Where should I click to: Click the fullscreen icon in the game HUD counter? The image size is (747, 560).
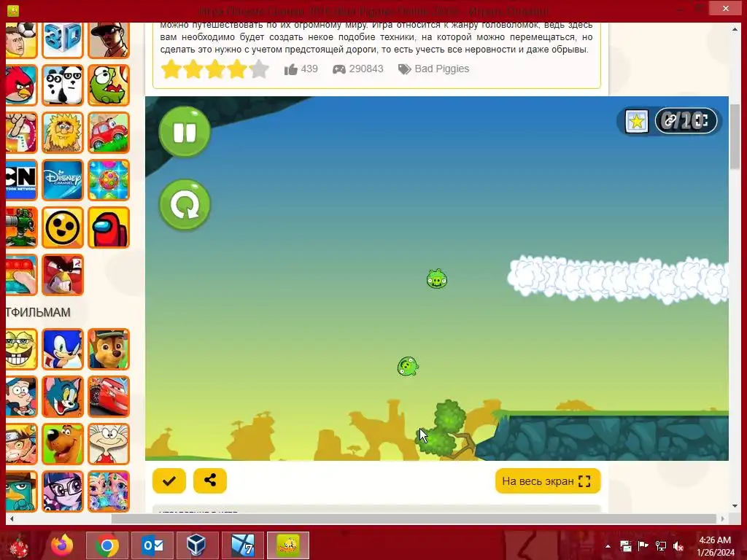[x=702, y=121]
